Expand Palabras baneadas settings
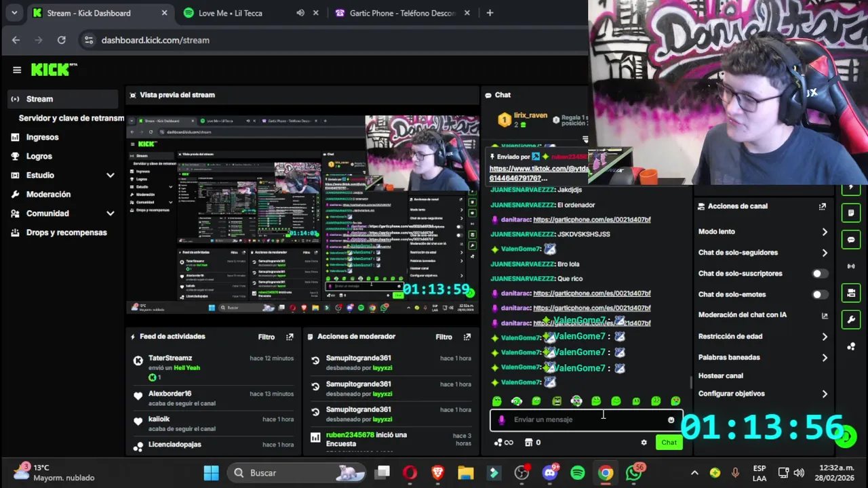Image resolution: width=868 pixels, height=488 pixels. [x=825, y=358]
